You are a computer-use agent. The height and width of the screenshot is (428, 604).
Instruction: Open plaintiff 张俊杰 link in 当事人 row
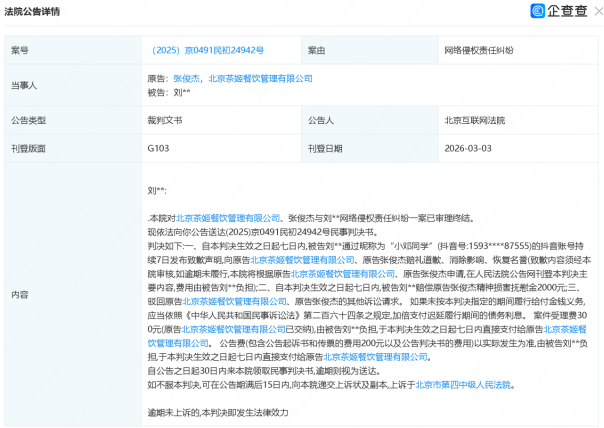(186, 79)
